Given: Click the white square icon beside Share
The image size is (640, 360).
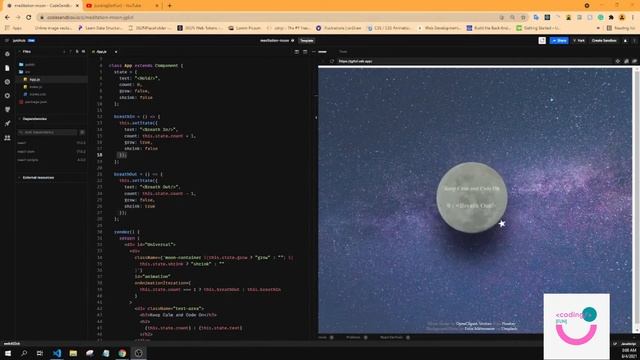Looking at the screenshot, I should 542,40.
